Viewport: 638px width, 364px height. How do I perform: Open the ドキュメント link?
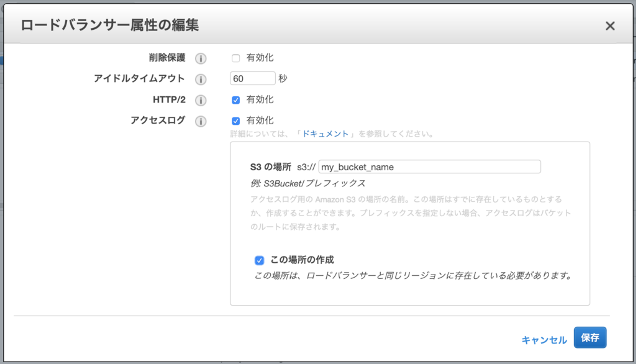[325, 134]
